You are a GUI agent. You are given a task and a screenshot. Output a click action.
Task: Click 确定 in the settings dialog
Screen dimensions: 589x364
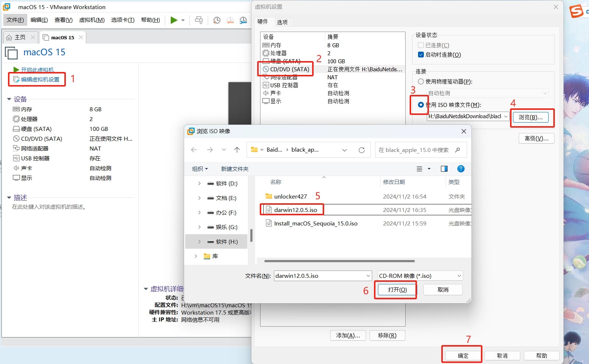pyautogui.click(x=463, y=356)
